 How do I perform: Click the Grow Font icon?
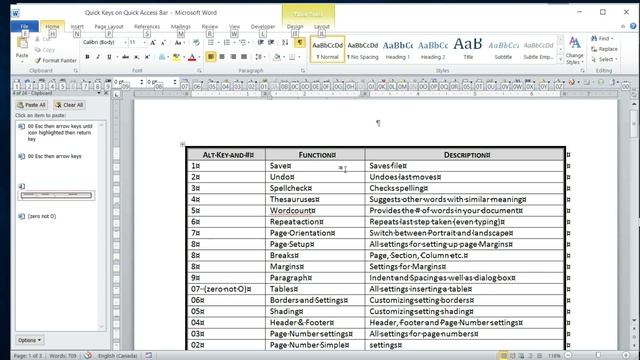click(153, 42)
